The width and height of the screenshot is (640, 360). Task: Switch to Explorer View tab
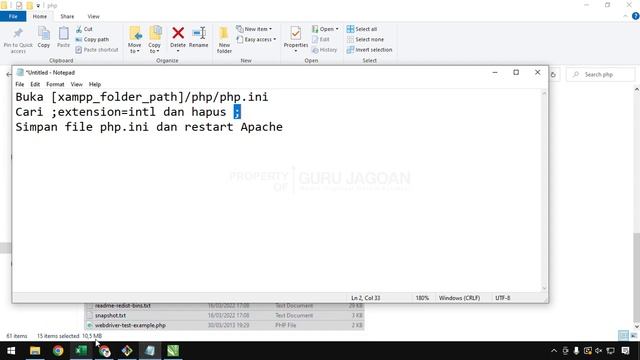(x=93, y=16)
